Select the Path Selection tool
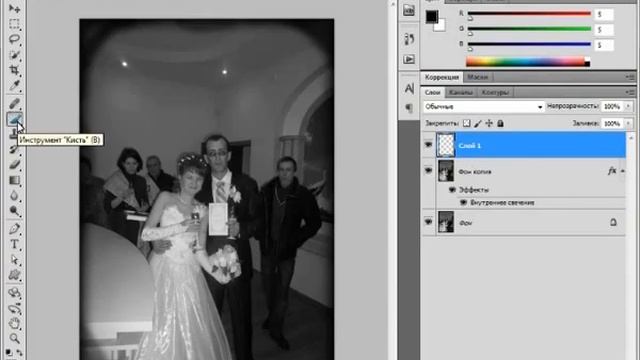 coord(14,260)
